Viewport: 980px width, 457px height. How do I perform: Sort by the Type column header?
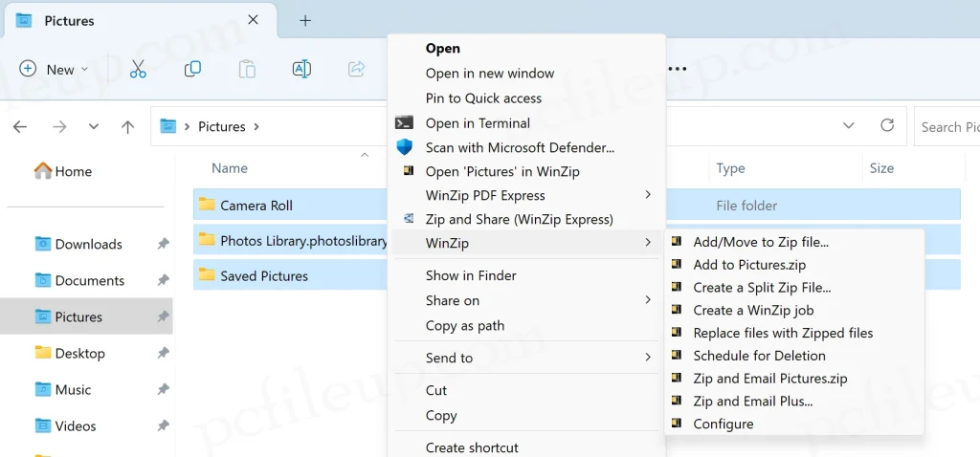click(730, 168)
